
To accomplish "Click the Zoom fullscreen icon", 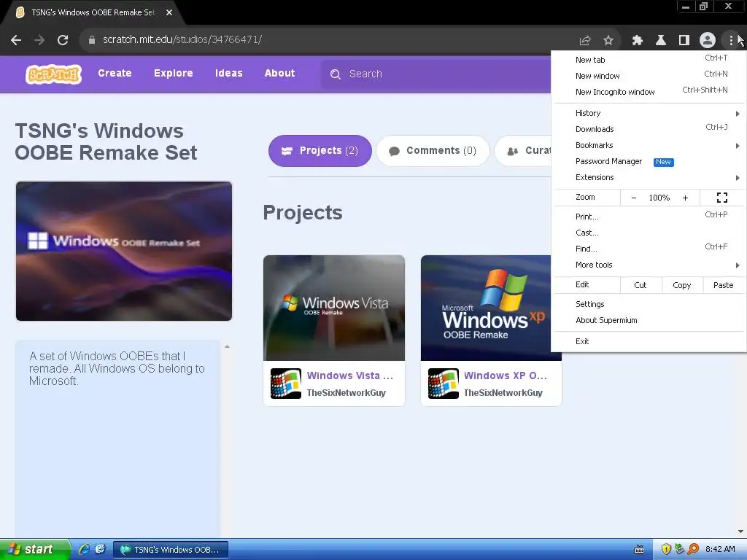I will (x=722, y=198).
